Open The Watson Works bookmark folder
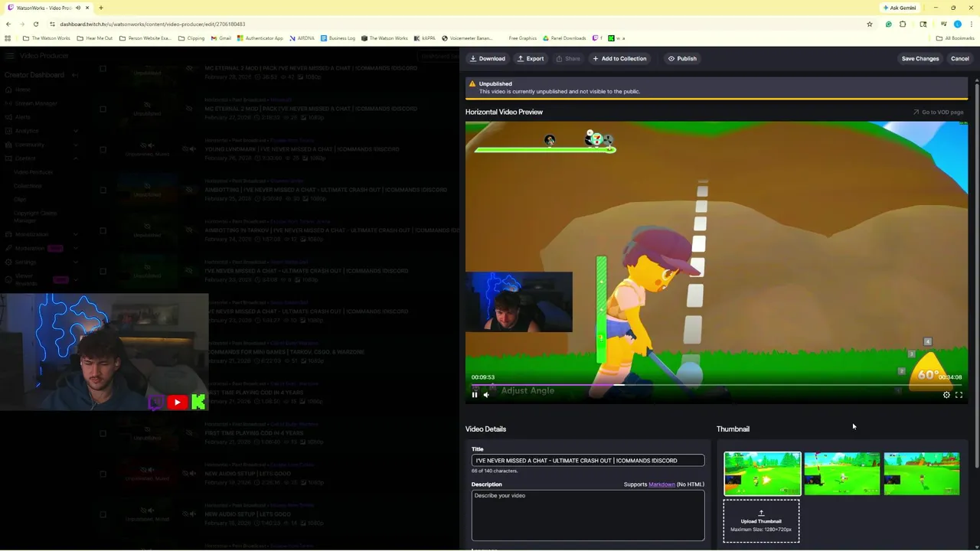980x551 pixels. (x=47, y=38)
